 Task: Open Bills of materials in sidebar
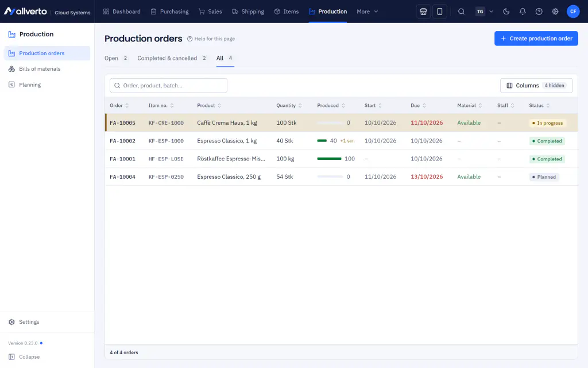point(47,69)
